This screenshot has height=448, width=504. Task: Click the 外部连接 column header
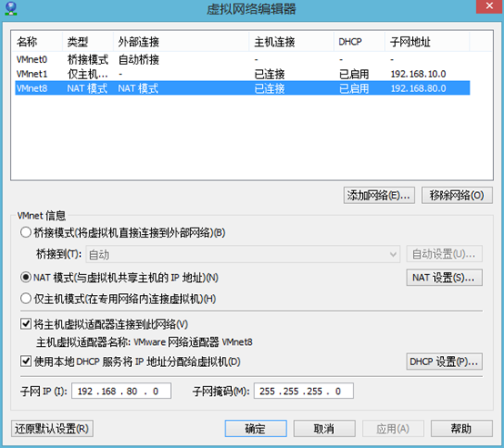(181, 42)
